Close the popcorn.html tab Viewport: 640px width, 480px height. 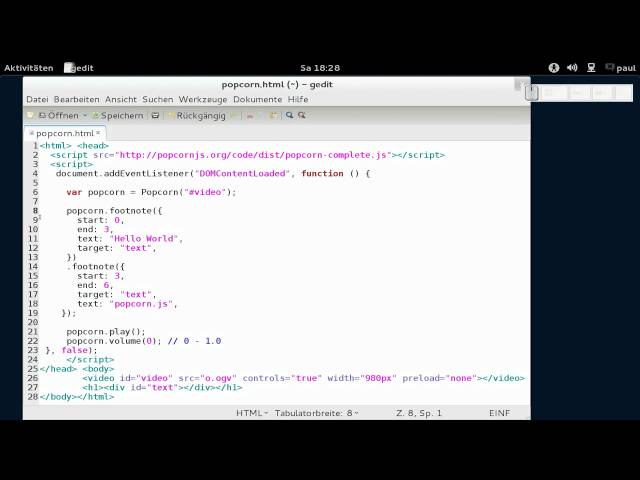(x=98, y=133)
